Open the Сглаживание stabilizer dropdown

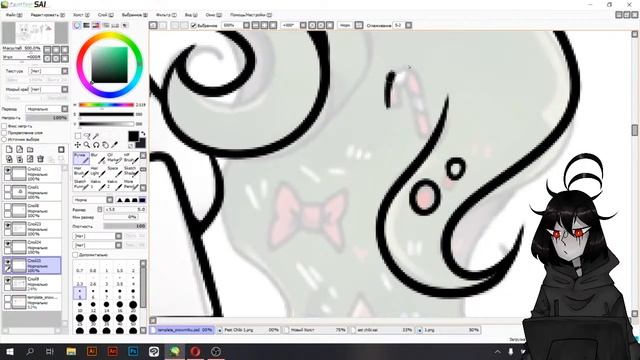409,25
